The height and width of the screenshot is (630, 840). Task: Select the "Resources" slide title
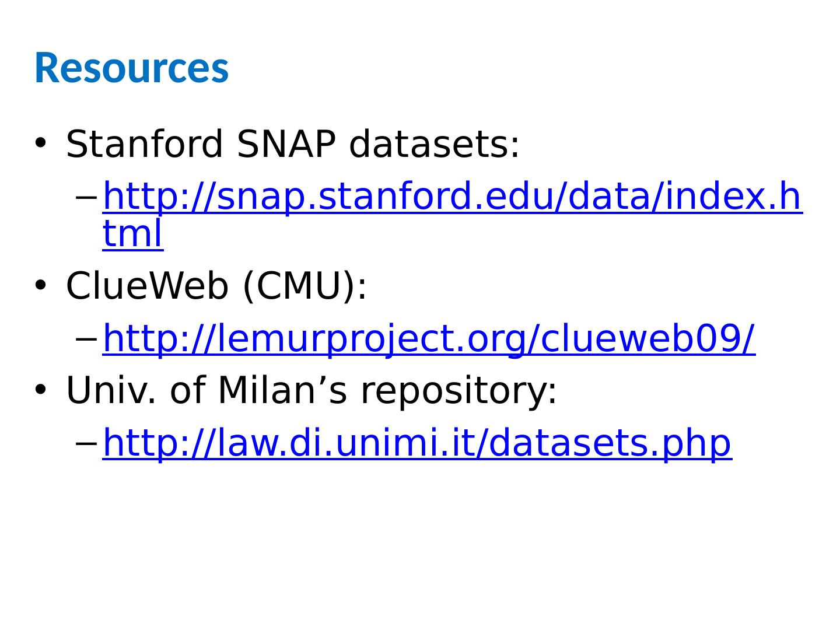click(131, 68)
